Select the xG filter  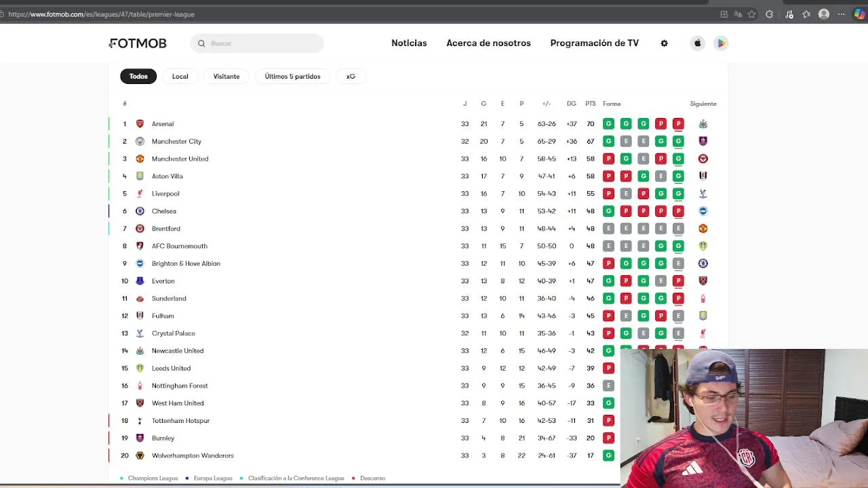[351, 77]
